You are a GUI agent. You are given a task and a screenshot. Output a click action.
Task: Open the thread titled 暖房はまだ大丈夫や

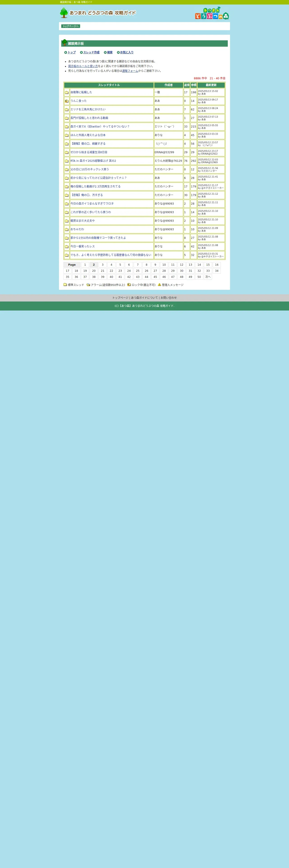pos(82,221)
